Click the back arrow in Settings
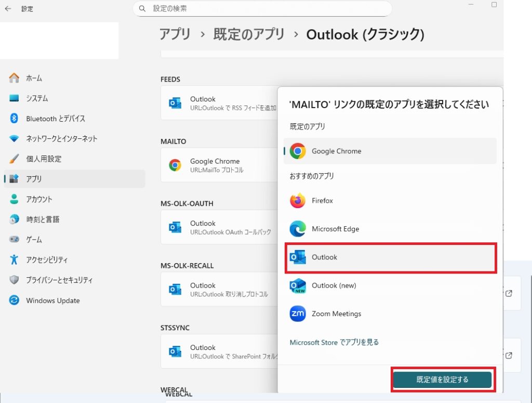Viewport: 532px width, 403px height. coord(8,8)
